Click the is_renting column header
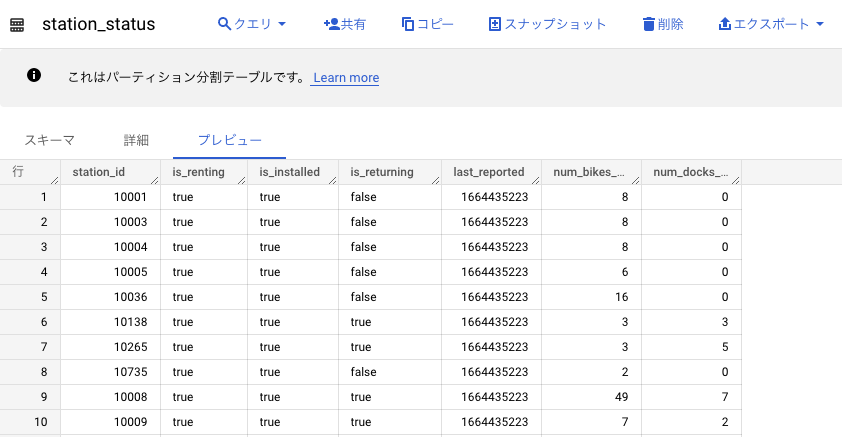The image size is (842, 437). coord(204,172)
